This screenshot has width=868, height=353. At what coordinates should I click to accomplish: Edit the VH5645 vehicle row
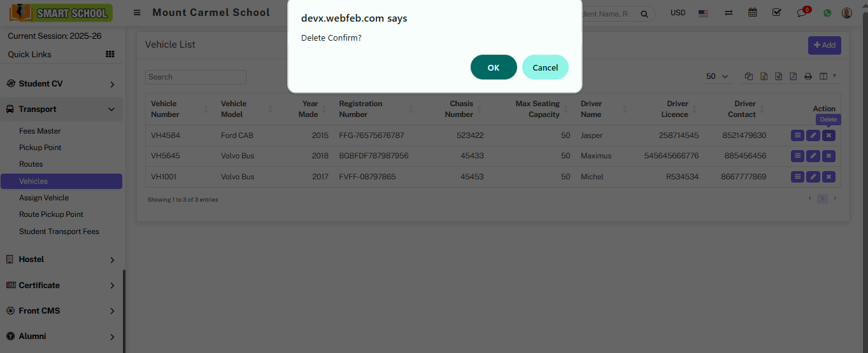pos(813,156)
